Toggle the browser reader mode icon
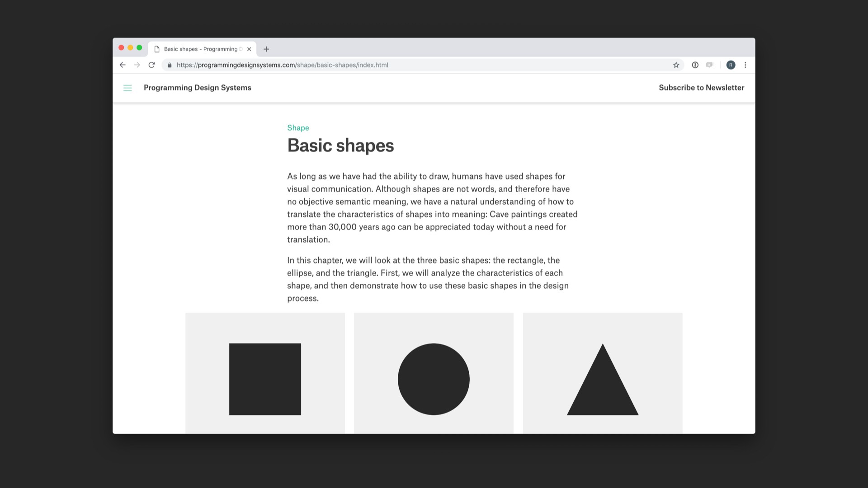Screen dimensions: 868x488 [710, 65]
